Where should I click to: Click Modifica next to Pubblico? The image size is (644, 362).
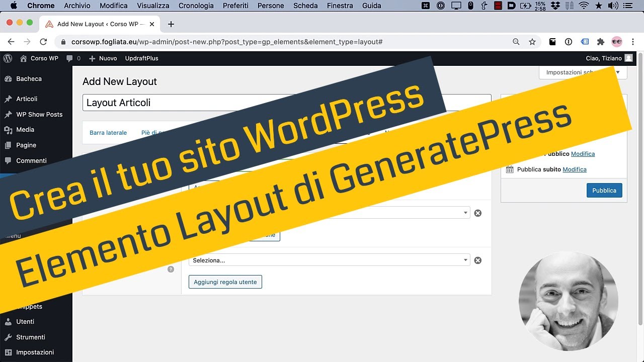coord(583,154)
